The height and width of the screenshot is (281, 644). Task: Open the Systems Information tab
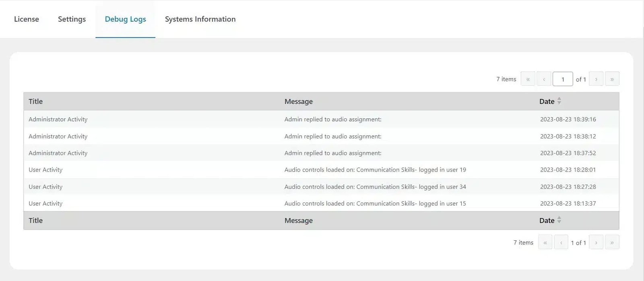point(200,19)
